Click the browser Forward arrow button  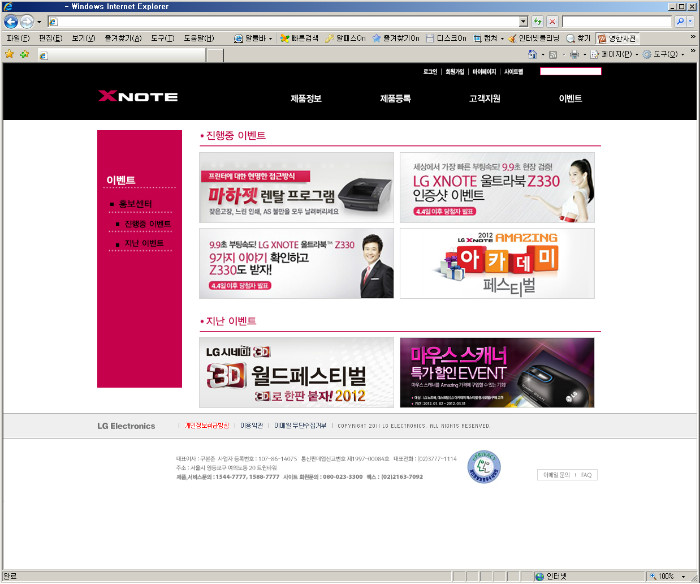pyautogui.click(x=27, y=21)
